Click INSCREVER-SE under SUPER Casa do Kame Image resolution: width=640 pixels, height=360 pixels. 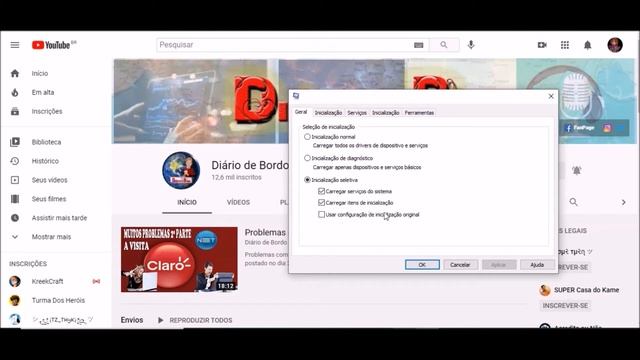click(565, 306)
